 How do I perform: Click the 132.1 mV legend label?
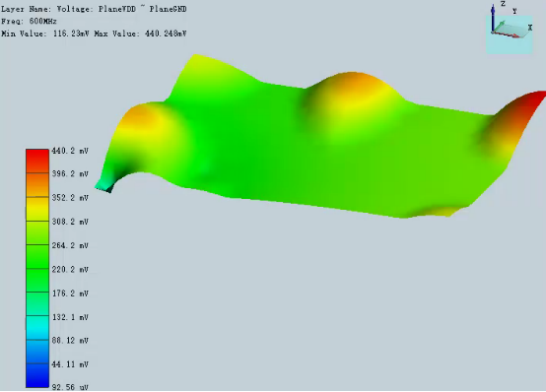pyautogui.click(x=70, y=317)
